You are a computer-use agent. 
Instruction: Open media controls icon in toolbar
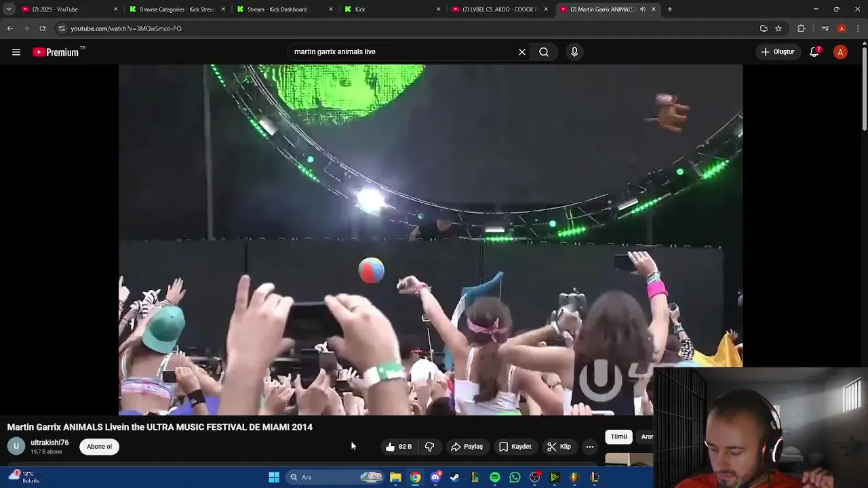[825, 28]
